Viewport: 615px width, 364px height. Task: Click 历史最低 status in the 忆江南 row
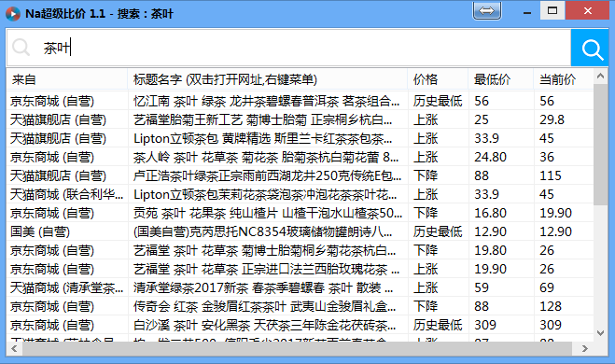(x=438, y=101)
